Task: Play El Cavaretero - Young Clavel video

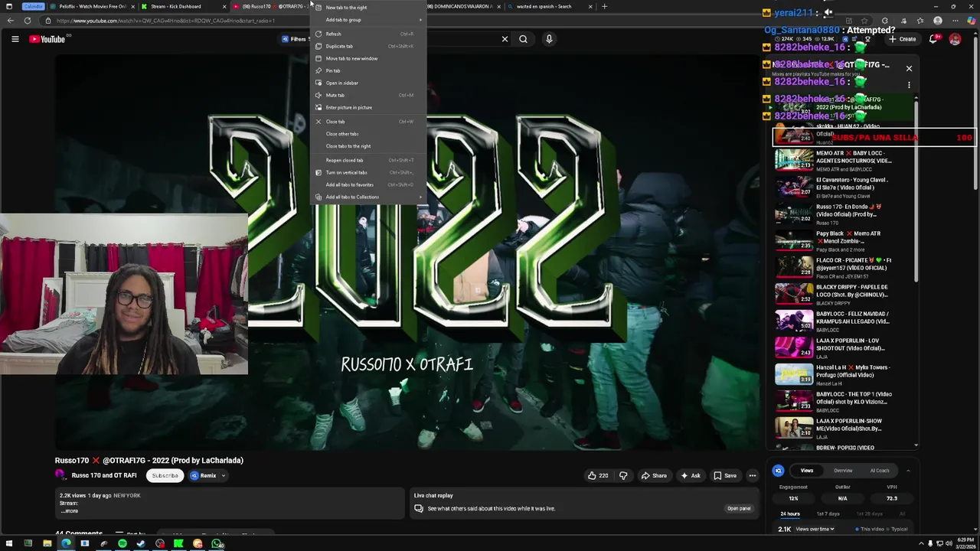Action: 842,187
